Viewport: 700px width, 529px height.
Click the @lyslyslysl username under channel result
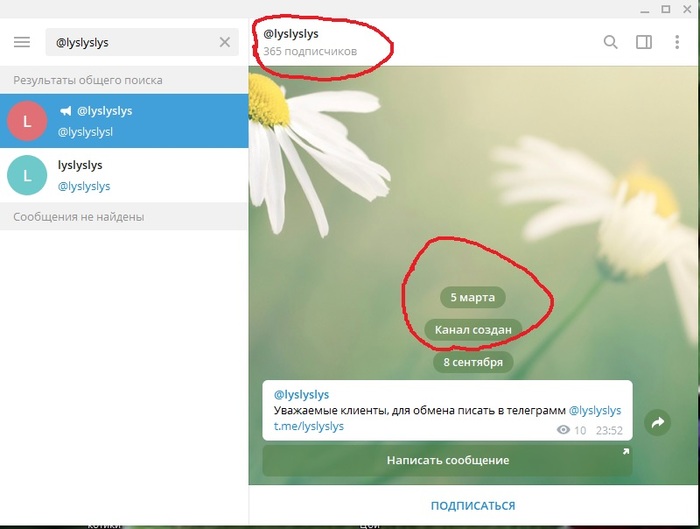[85, 132]
